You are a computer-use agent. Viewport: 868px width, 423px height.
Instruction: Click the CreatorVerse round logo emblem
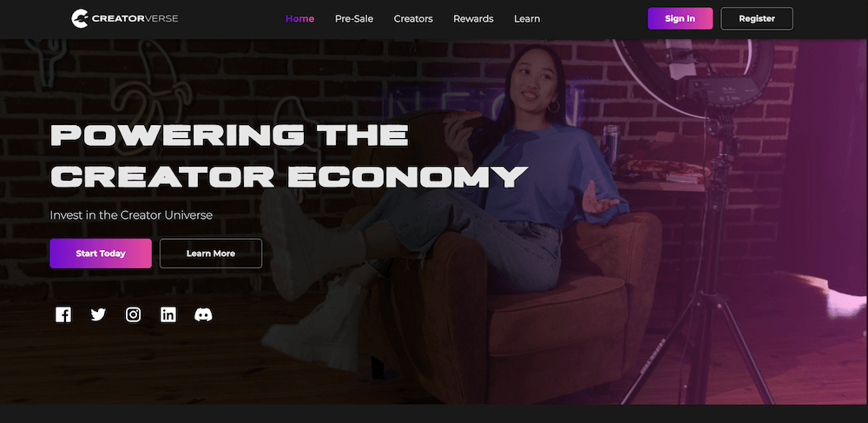[x=80, y=18]
